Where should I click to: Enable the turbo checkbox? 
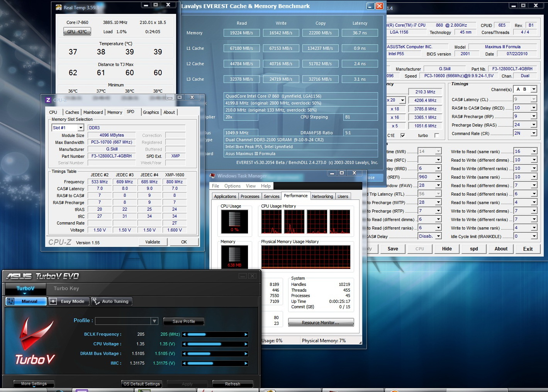[x=437, y=135]
